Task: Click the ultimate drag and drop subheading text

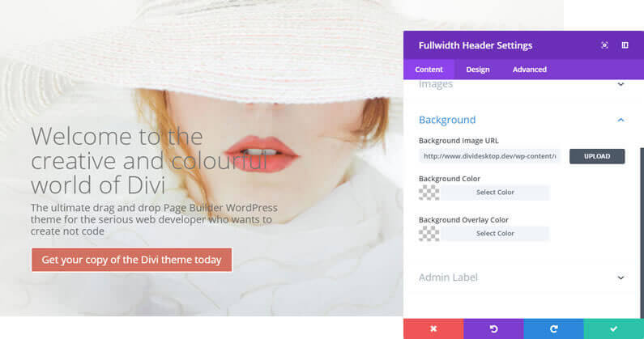Action: (154, 219)
